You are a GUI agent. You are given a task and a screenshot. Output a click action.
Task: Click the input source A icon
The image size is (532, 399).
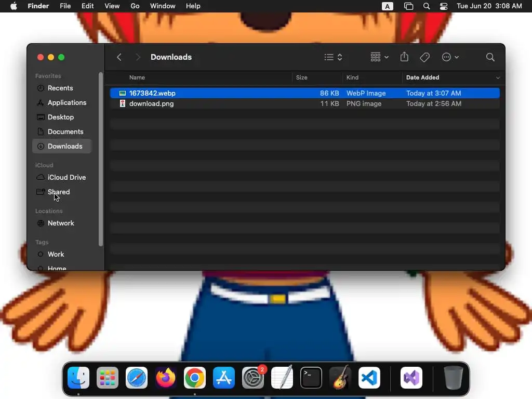pyautogui.click(x=387, y=6)
